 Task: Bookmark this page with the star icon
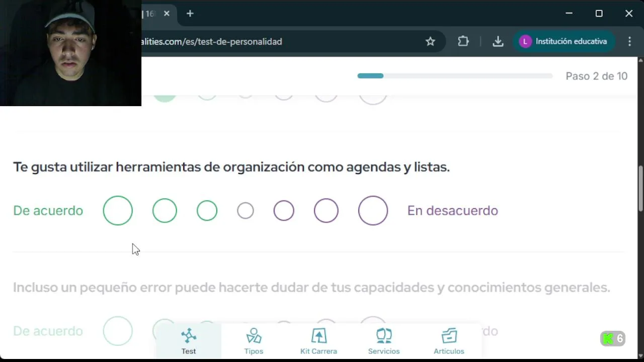click(430, 42)
